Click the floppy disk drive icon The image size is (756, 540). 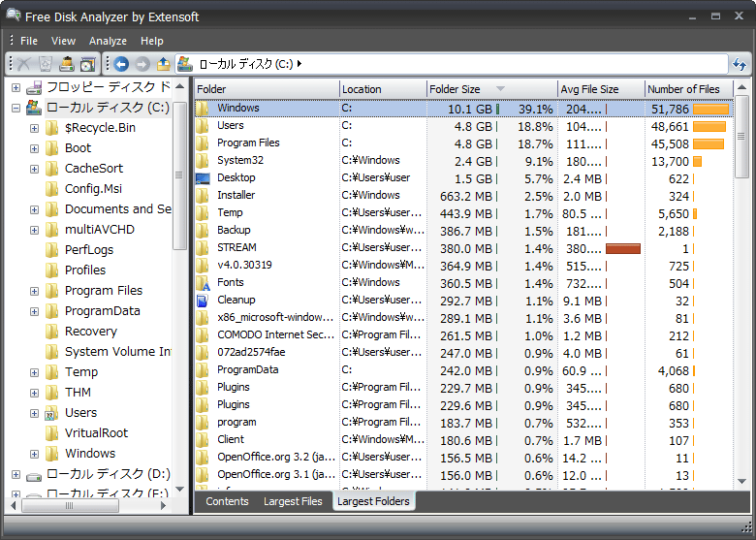(x=34, y=87)
